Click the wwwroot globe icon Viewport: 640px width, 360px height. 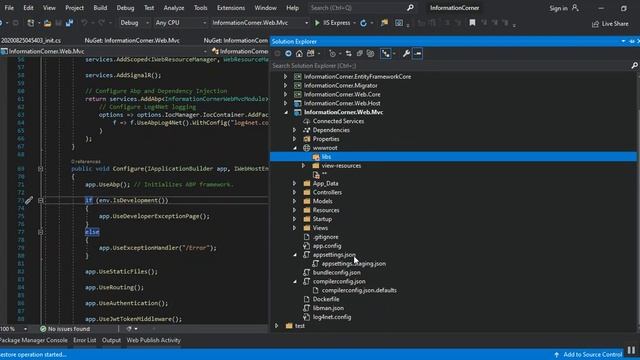click(x=307, y=148)
